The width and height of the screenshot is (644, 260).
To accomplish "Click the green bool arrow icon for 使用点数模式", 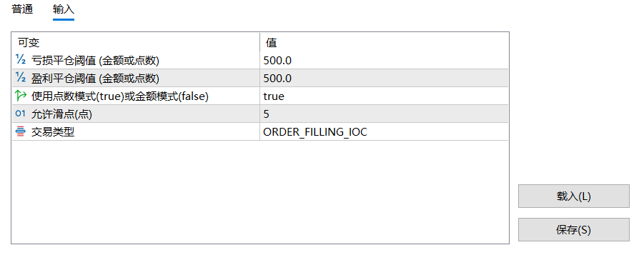I will tap(21, 96).
